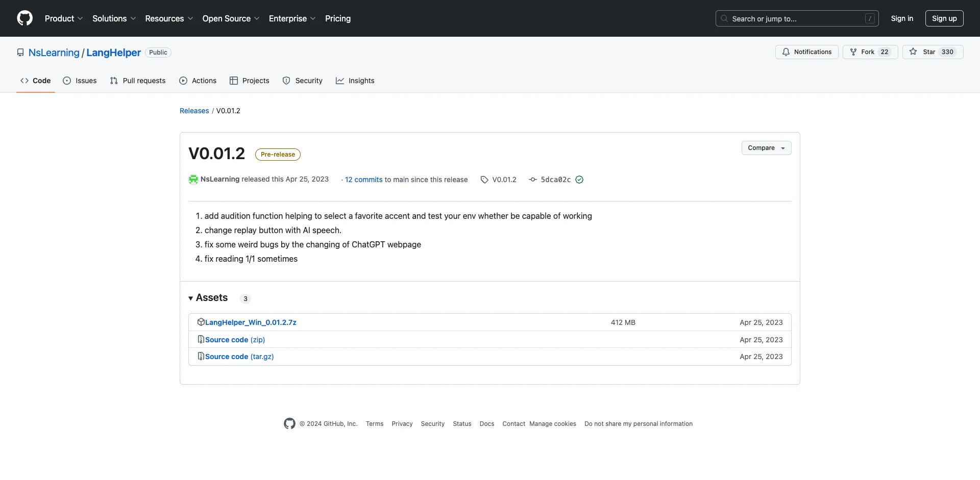Screen dimensions: 980x480
Task: Click the Pre-release label
Action: tap(278, 155)
